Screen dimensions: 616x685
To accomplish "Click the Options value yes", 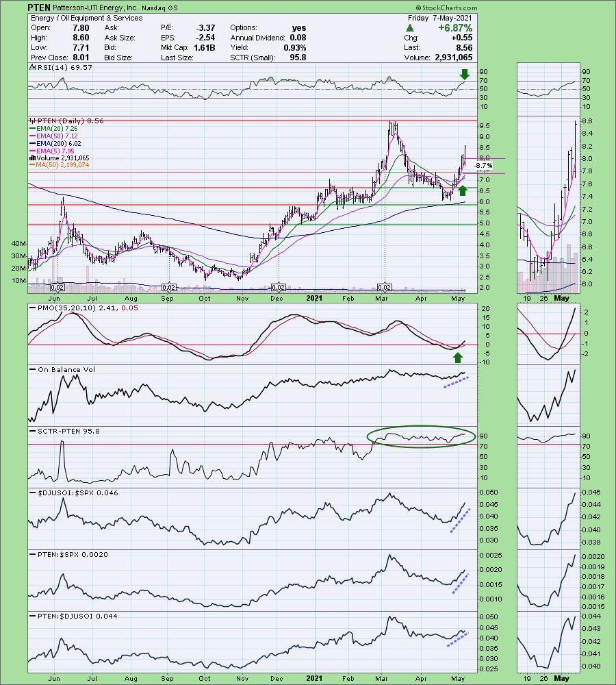I will point(299,28).
